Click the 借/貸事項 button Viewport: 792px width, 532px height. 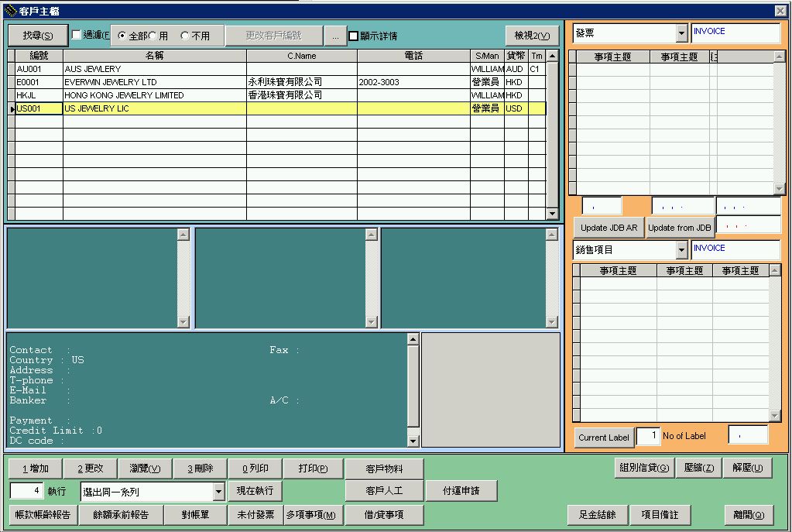384,515
